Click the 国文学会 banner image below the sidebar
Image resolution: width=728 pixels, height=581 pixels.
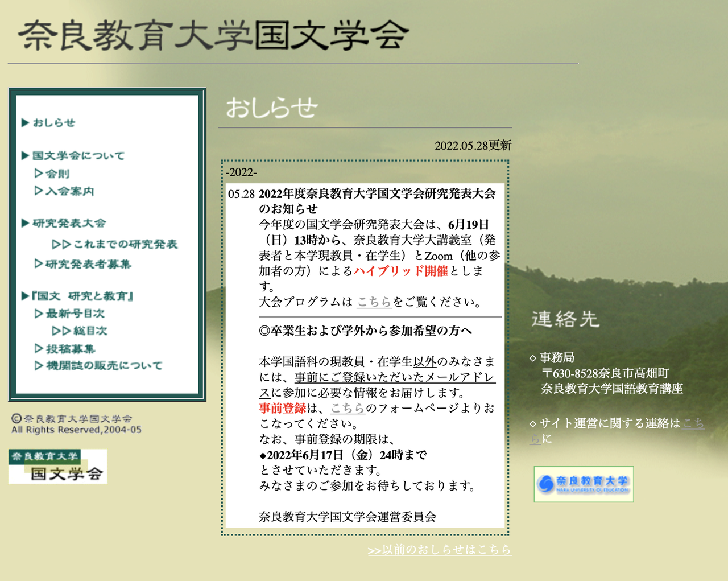[58, 467]
